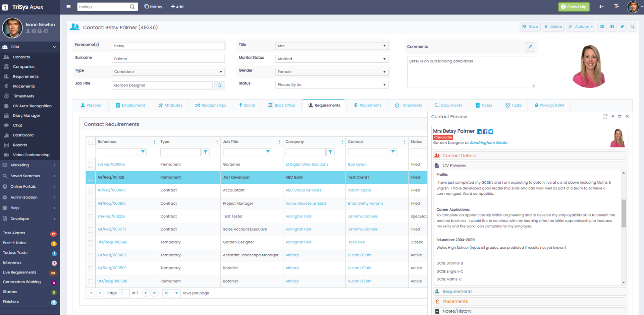Open the CV Auto-Recognition section

click(32, 106)
